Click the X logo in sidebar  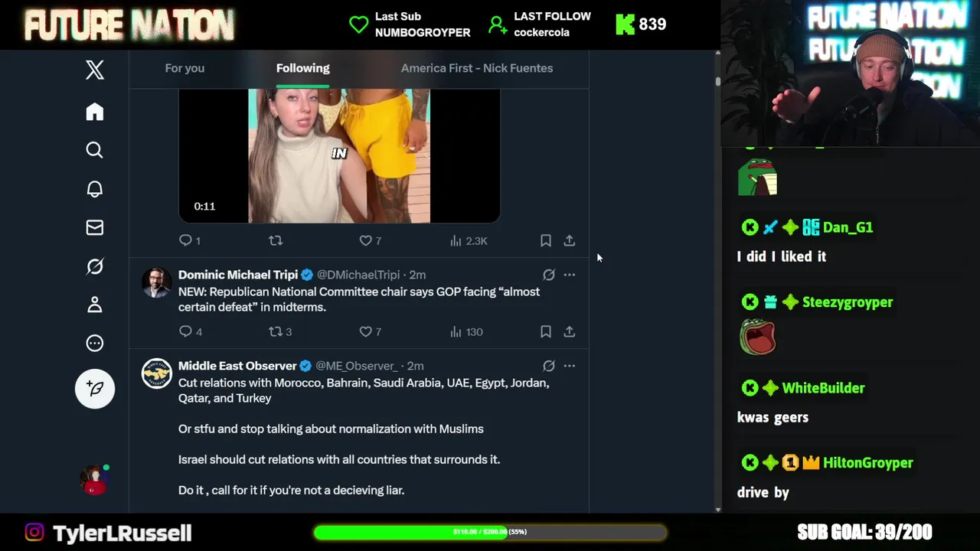coord(94,70)
